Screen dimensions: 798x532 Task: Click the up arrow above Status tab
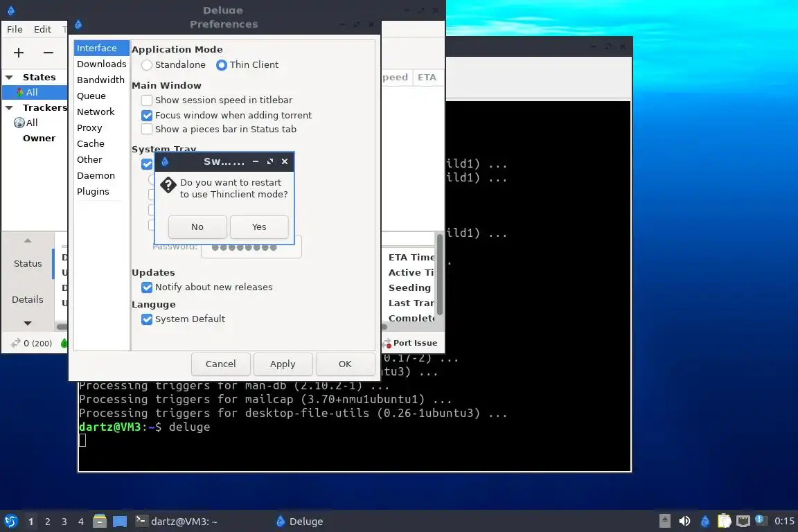(x=28, y=240)
